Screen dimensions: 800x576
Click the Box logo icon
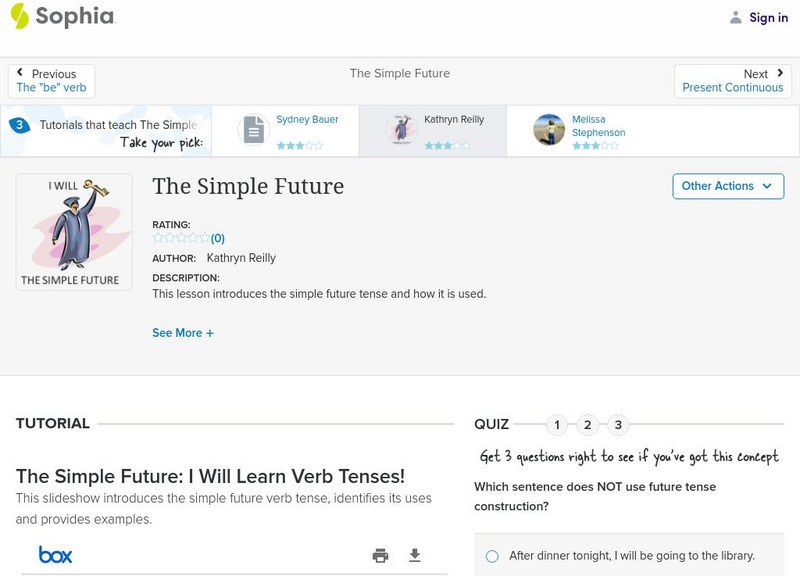point(55,555)
